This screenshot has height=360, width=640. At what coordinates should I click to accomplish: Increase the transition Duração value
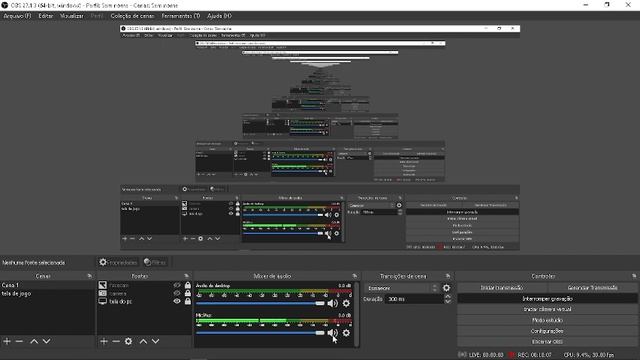tap(448, 297)
